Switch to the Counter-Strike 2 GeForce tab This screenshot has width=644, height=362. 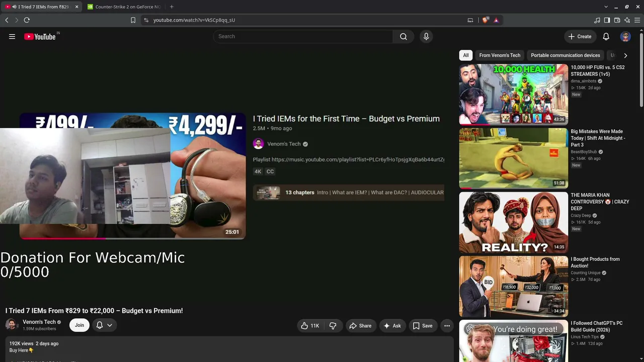pos(124,7)
